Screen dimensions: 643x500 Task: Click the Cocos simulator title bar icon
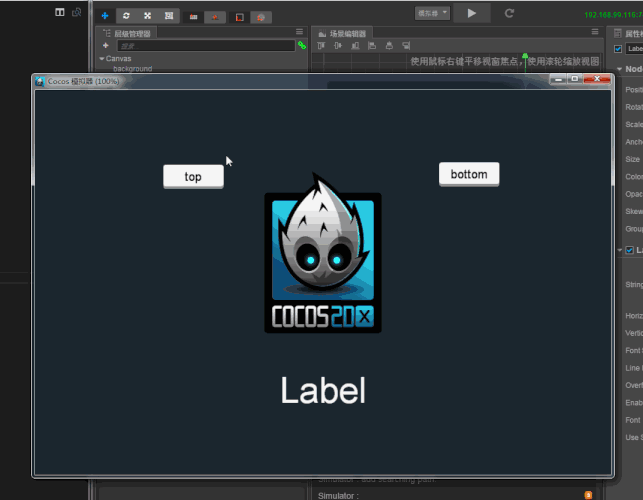tap(40, 82)
